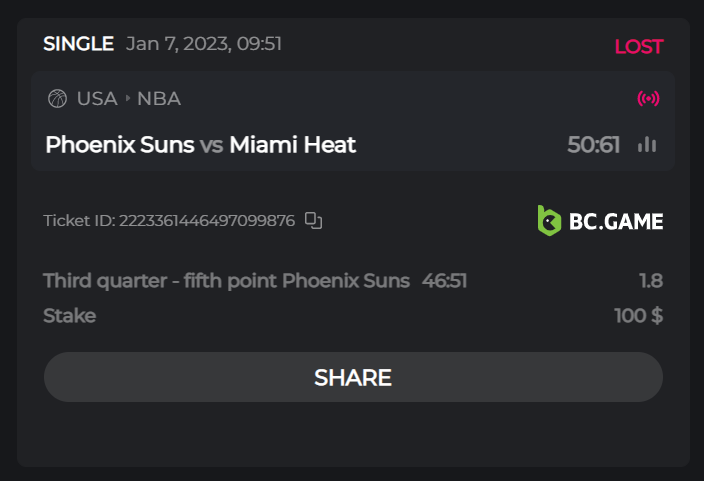This screenshot has width=704, height=481.
Task: Click the Jan 7, 2023 bet timestamp
Action: click(204, 43)
